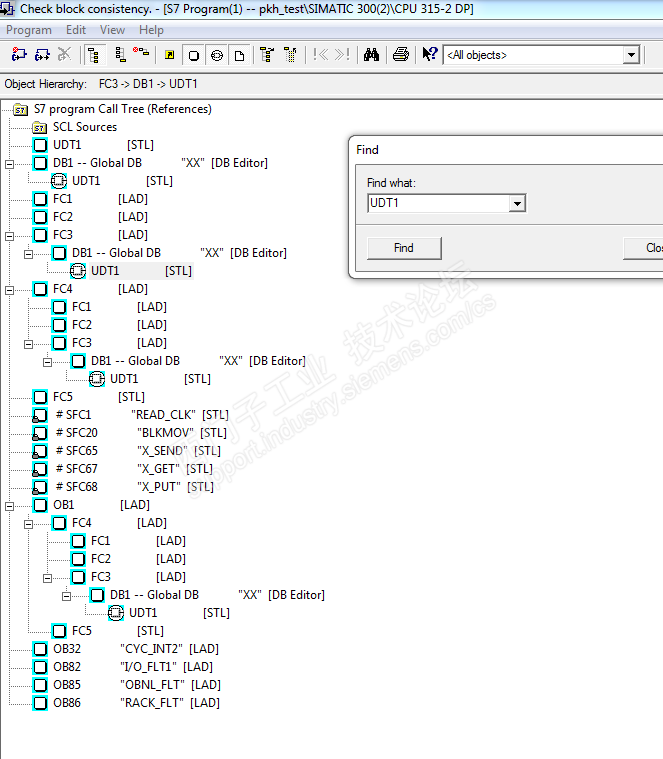This screenshot has height=759, width=663.
Task: Open Find with the binoculars icon
Action: [371, 55]
